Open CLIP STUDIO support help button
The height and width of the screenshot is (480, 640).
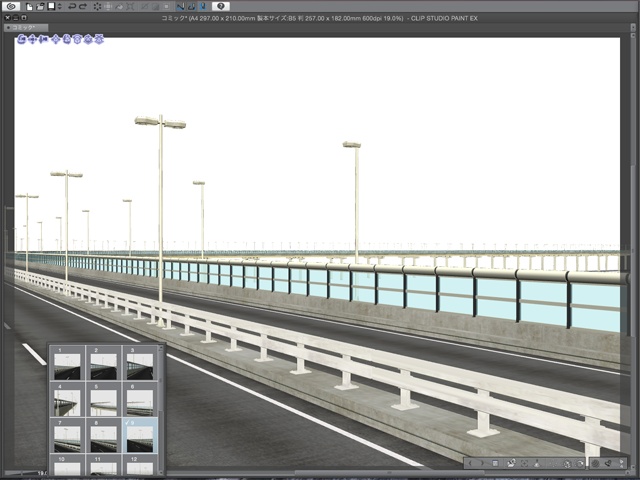[221, 6]
